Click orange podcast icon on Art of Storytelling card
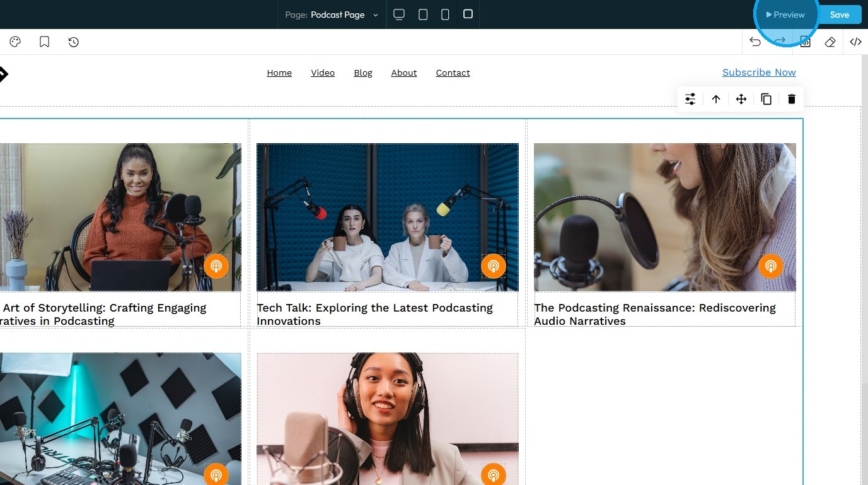 coord(216,266)
